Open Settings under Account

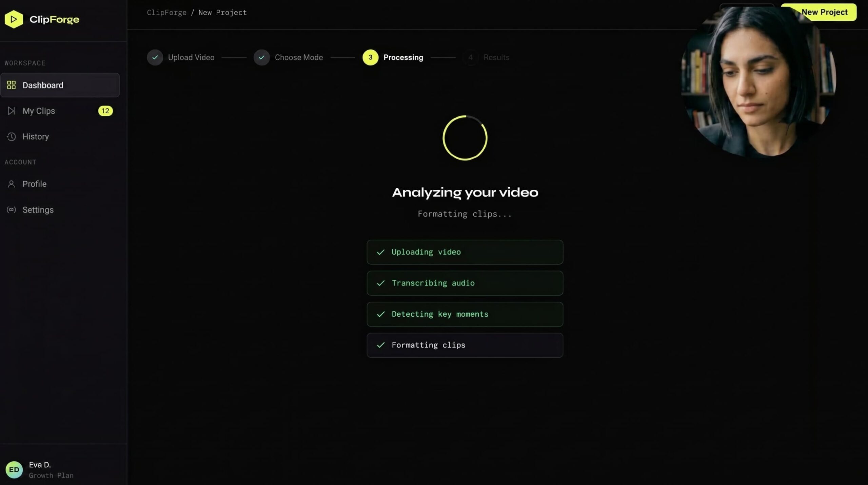(60, 210)
